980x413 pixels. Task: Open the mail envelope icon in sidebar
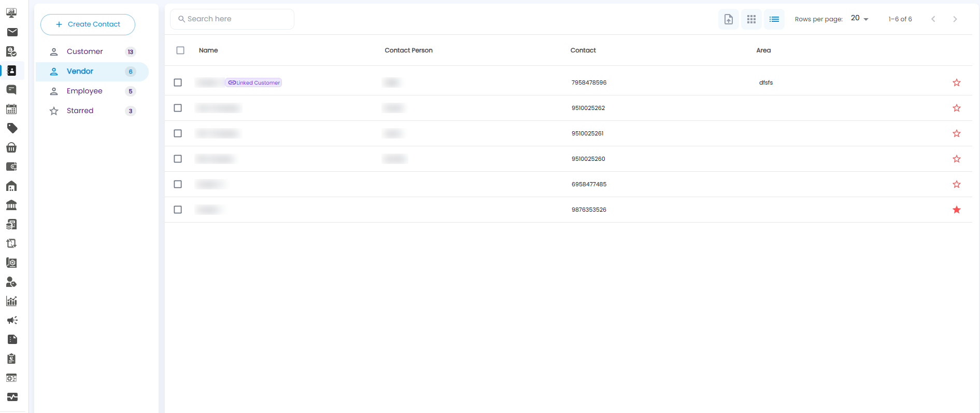(11, 32)
